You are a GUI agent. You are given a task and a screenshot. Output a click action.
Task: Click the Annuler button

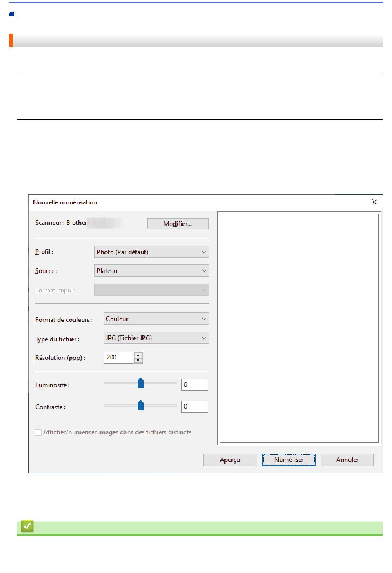[x=347, y=460]
